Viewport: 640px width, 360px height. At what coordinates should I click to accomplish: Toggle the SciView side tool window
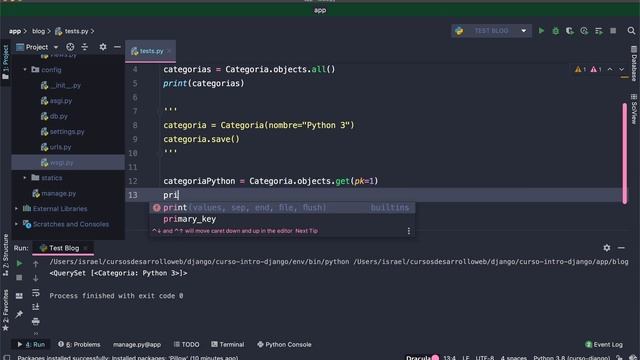click(634, 109)
